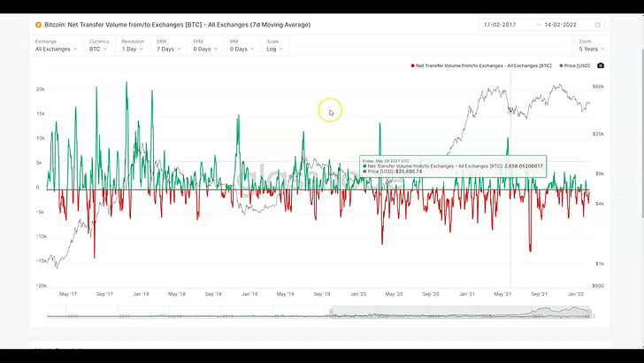Click the right handle of the range navigator
The image size is (644, 363).
(589, 313)
